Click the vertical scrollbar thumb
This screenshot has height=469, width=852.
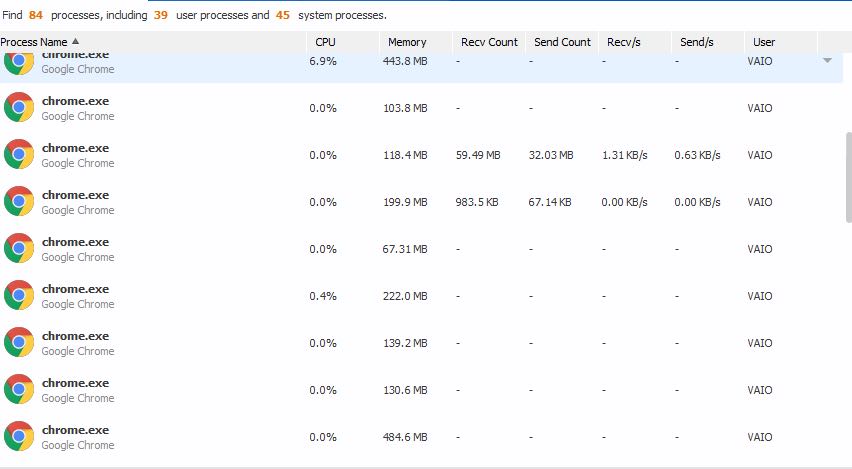[849, 177]
